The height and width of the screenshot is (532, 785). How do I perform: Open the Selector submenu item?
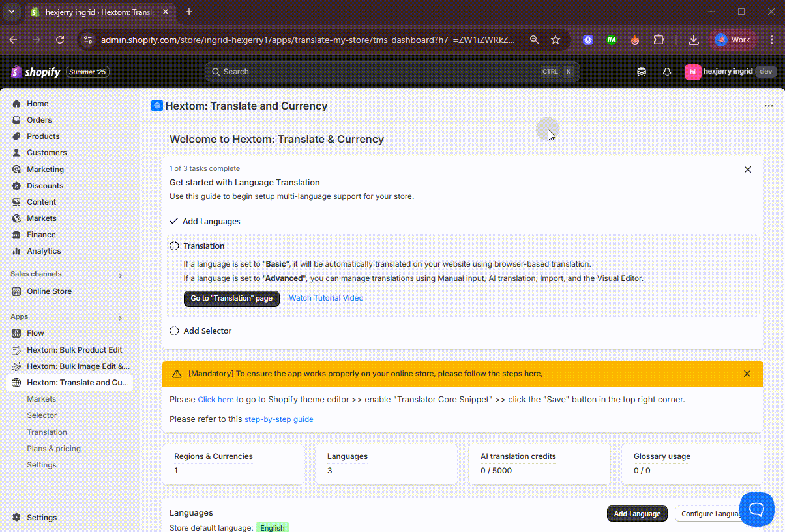coord(42,415)
